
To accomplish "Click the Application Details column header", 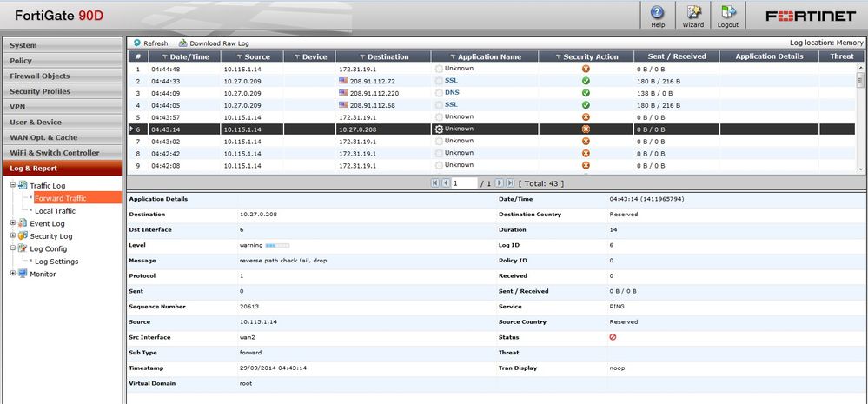I will click(769, 56).
